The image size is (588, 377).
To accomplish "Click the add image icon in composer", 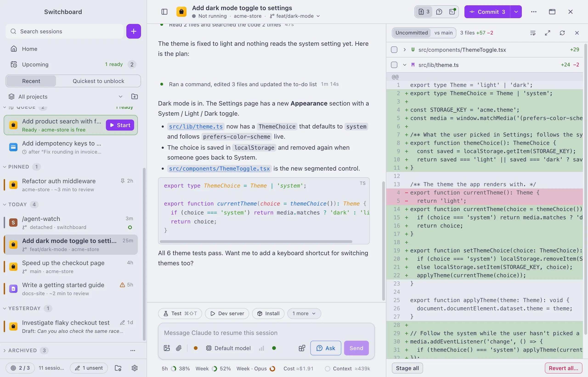I will [167, 348].
